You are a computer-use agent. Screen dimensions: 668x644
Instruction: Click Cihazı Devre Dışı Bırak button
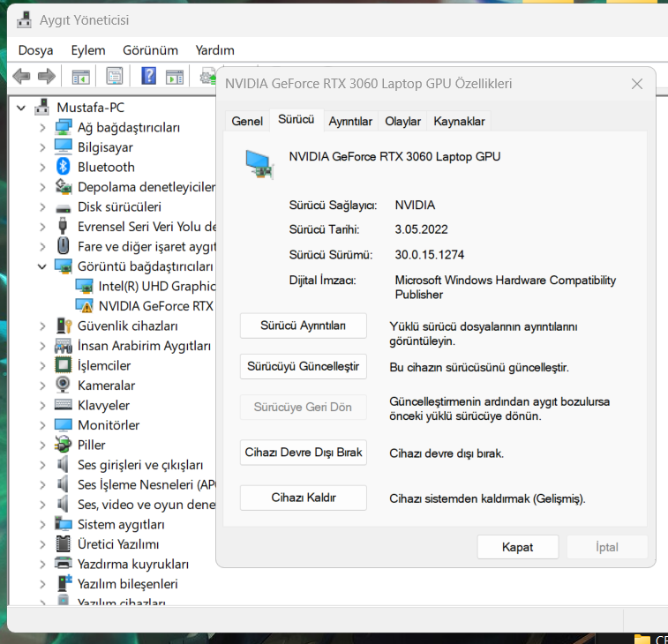pyautogui.click(x=304, y=453)
